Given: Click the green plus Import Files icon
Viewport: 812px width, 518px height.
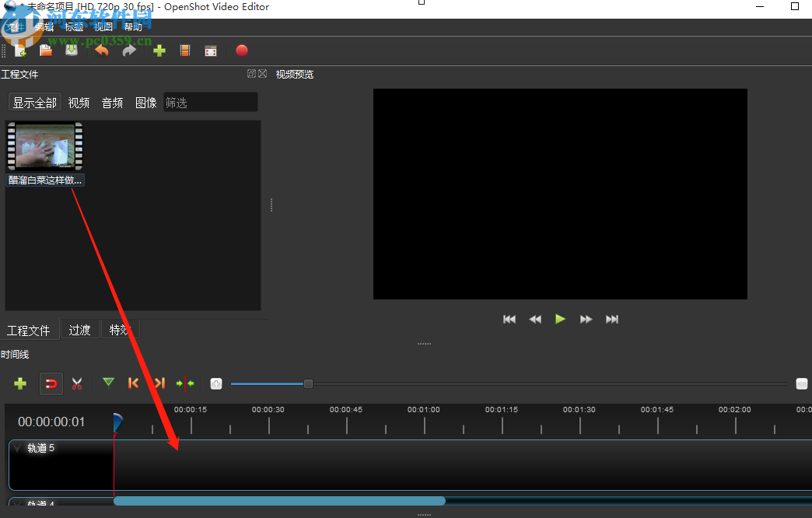Looking at the screenshot, I should (159, 51).
